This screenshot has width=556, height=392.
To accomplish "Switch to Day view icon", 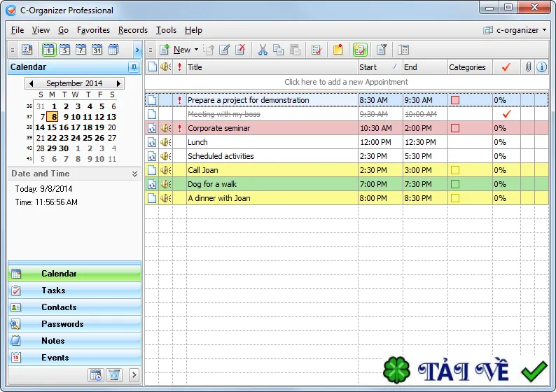I will pos(49,50).
